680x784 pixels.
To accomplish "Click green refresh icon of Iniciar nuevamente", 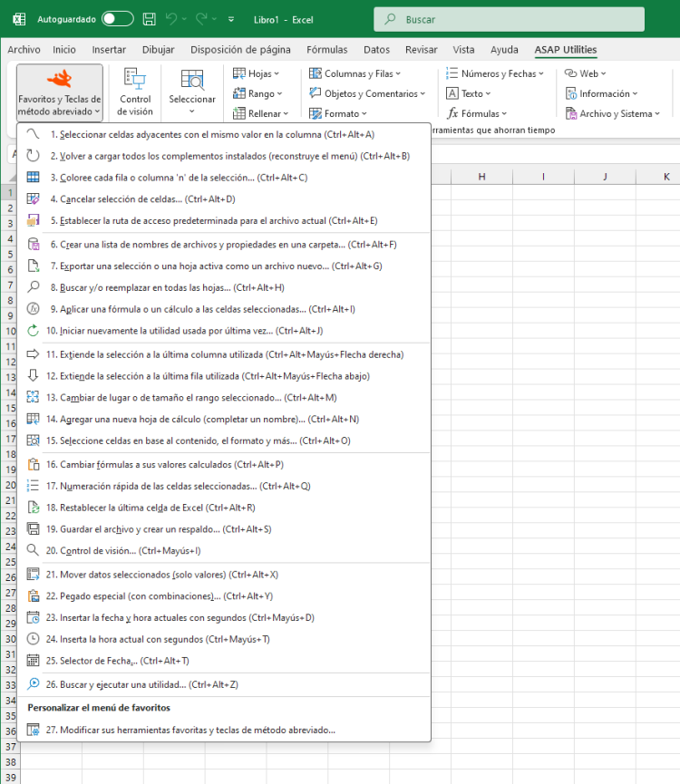I will tap(33, 330).
